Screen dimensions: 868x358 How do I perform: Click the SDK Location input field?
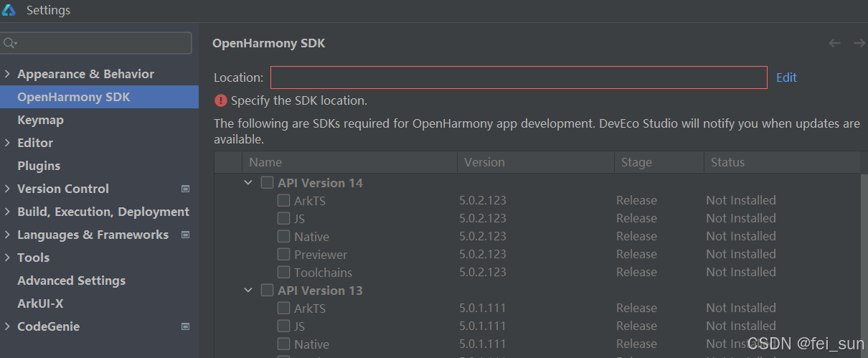point(519,77)
